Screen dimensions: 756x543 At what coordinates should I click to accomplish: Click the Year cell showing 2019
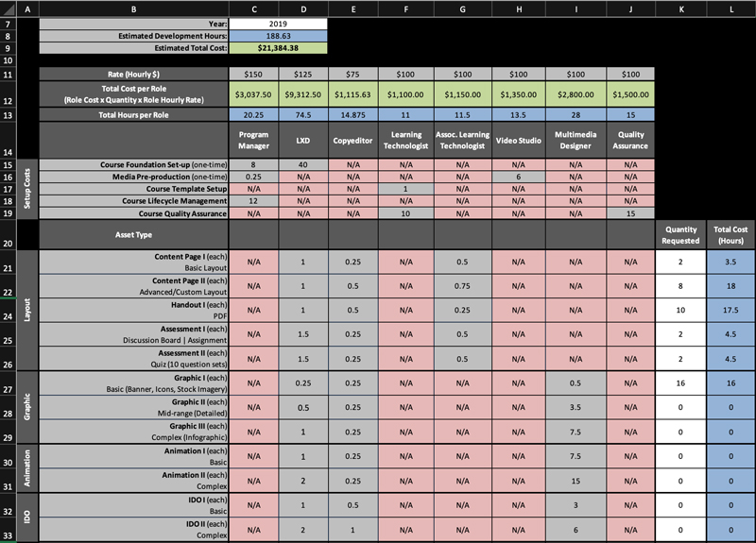(278, 23)
